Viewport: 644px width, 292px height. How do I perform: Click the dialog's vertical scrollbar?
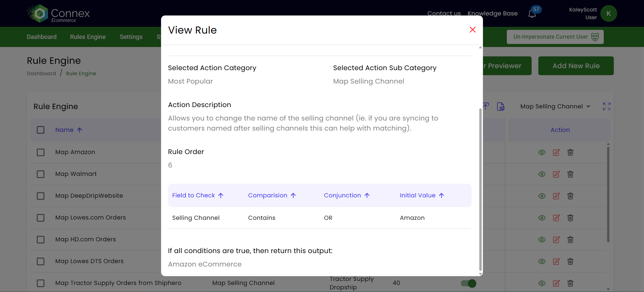pos(480,188)
